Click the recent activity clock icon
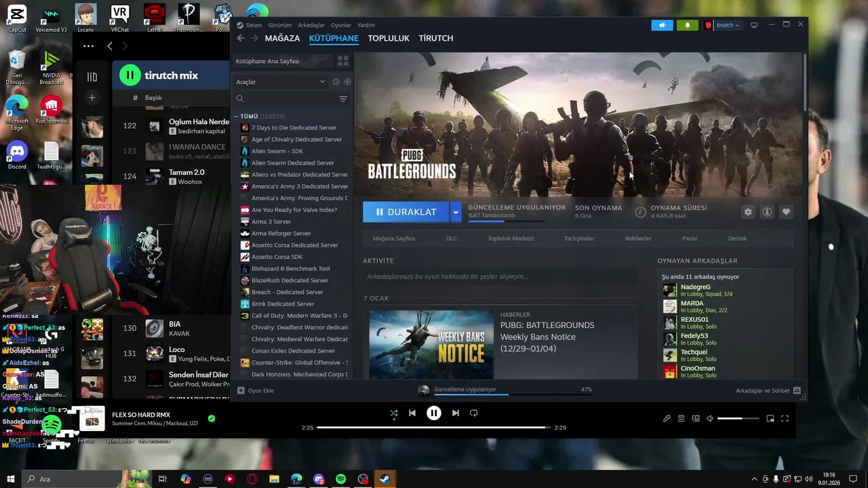This screenshot has height=488, width=868. pos(336,81)
